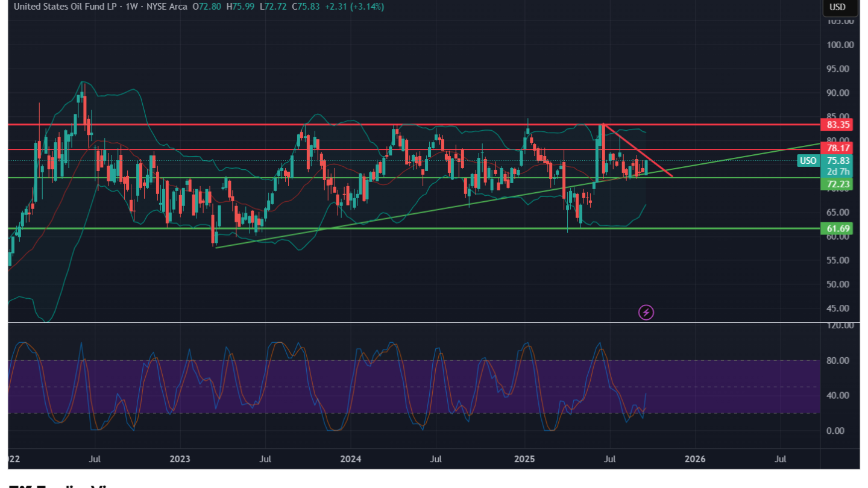Click the TradingView logo below the chart
Screen dimensions: 868x488
pos(60,484)
